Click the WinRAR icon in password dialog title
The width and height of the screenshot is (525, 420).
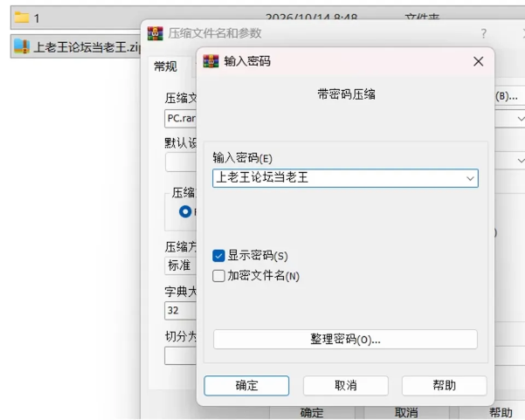tap(211, 61)
